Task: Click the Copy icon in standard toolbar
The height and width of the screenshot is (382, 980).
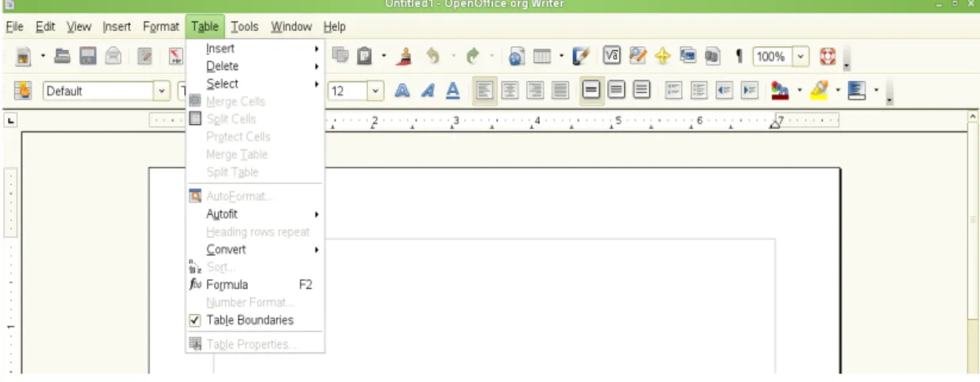Action: tap(341, 57)
